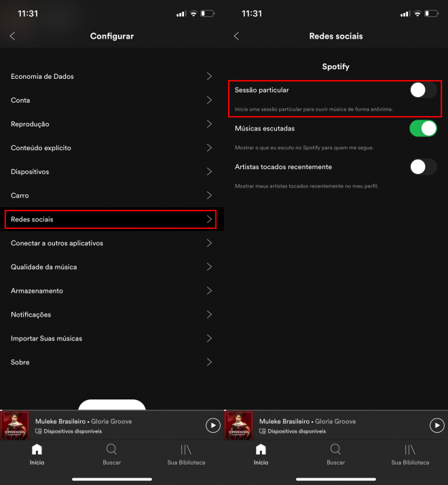Open Buscar tab on left screen

coord(111,454)
